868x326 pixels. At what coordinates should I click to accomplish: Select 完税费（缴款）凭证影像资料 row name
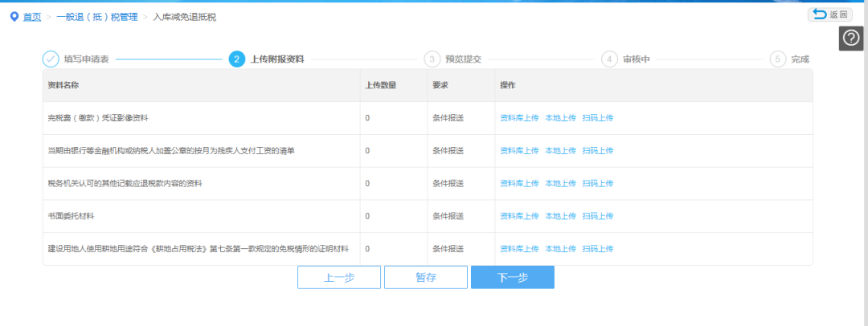tap(98, 118)
